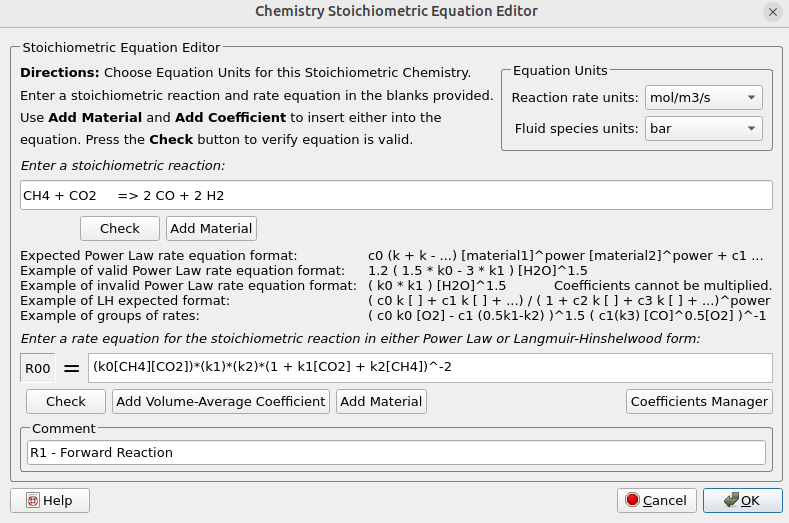Select the R00 rate label
The height and width of the screenshot is (523, 789).
point(38,368)
